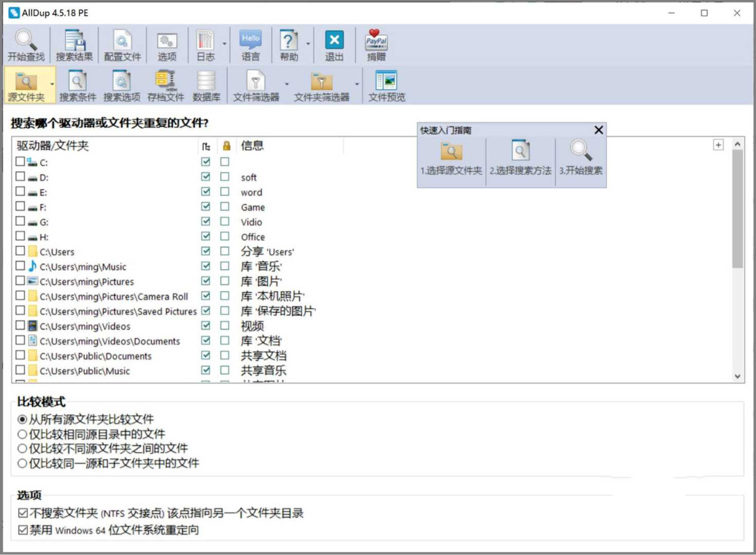Switch to the 搜索条件 section
This screenshot has height=555, width=756.
pos(78,85)
